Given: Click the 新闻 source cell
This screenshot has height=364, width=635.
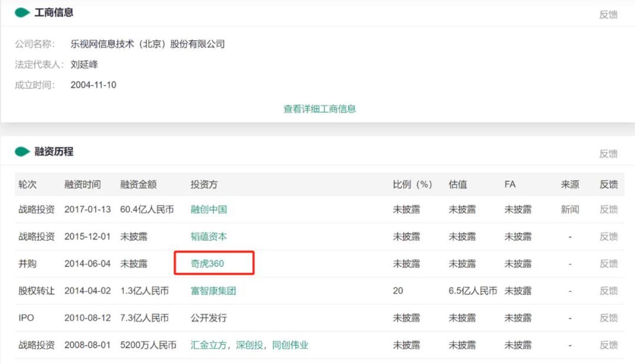Looking at the screenshot, I should [x=570, y=209].
